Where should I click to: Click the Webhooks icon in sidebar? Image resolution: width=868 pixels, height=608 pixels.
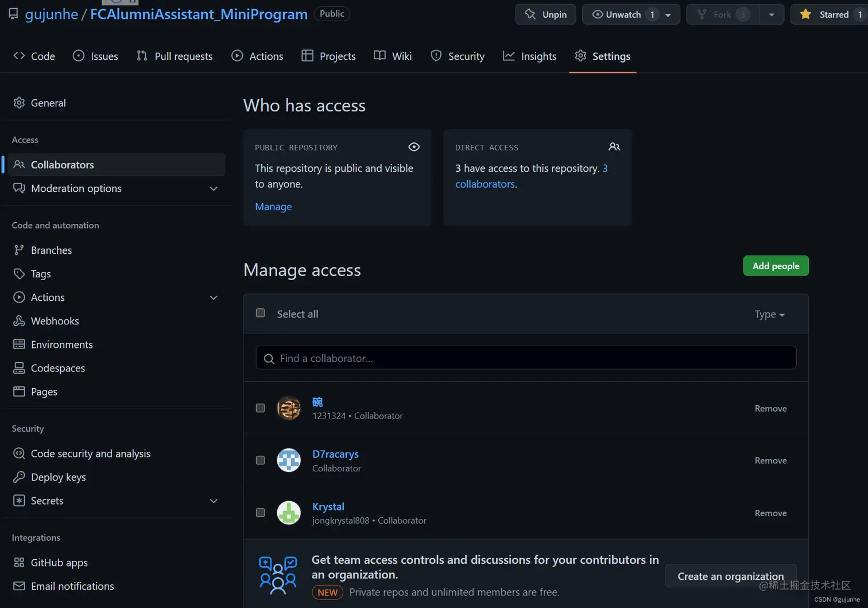pos(19,321)
